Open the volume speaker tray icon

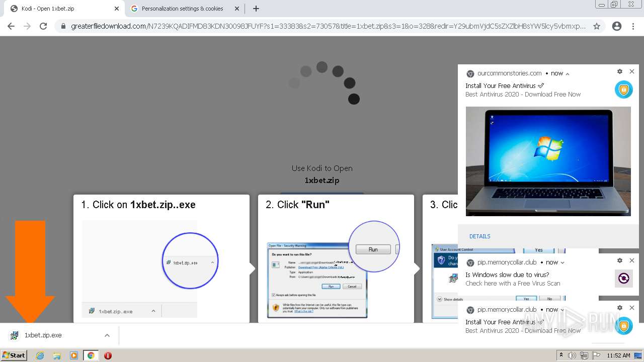572,355
